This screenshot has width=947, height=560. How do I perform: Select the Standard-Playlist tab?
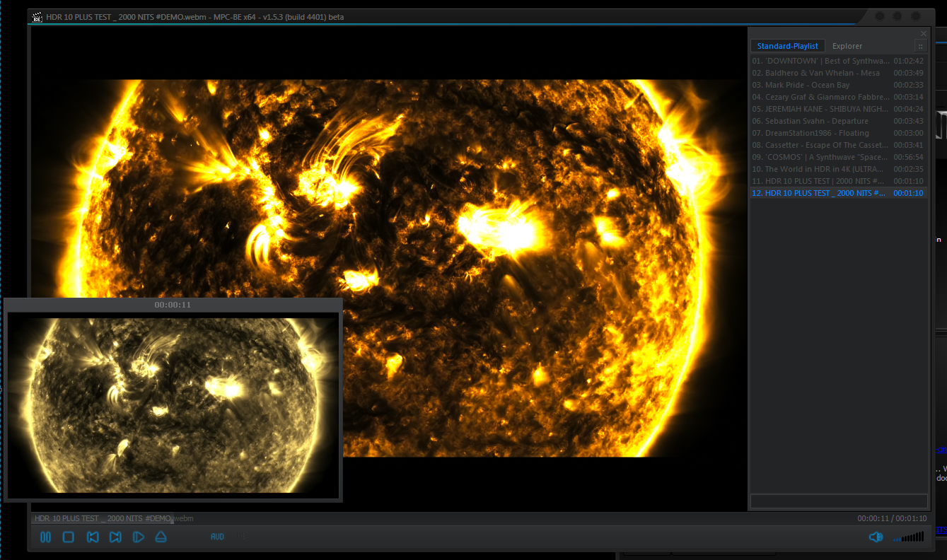click(787, 46)
